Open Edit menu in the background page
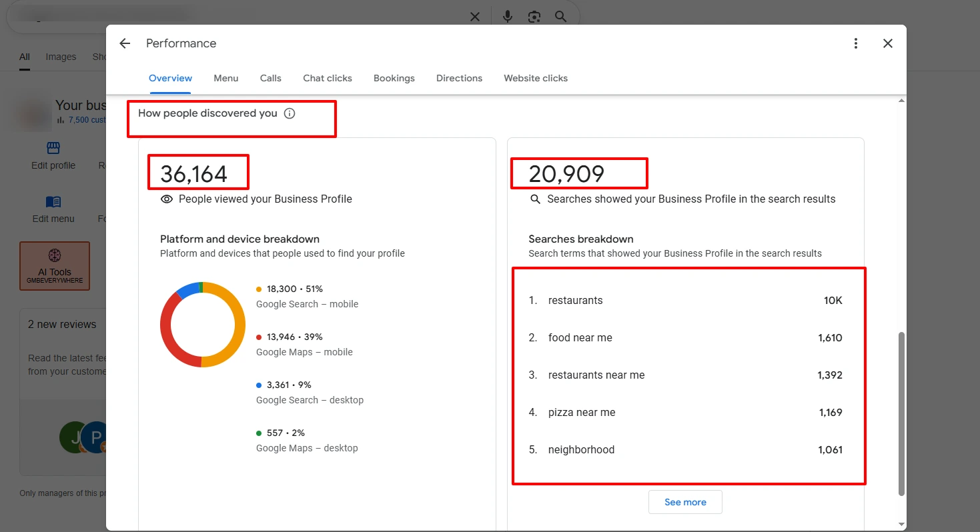 coord(53,209)
